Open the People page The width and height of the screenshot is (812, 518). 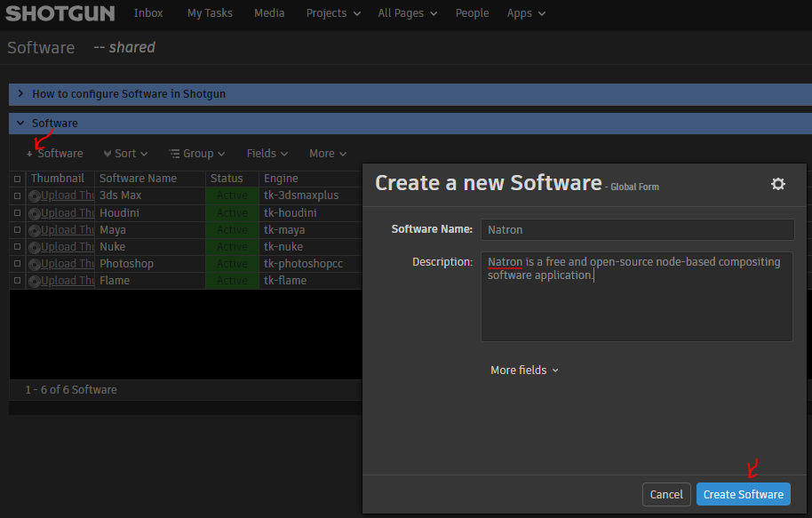[x=472, y=13]
